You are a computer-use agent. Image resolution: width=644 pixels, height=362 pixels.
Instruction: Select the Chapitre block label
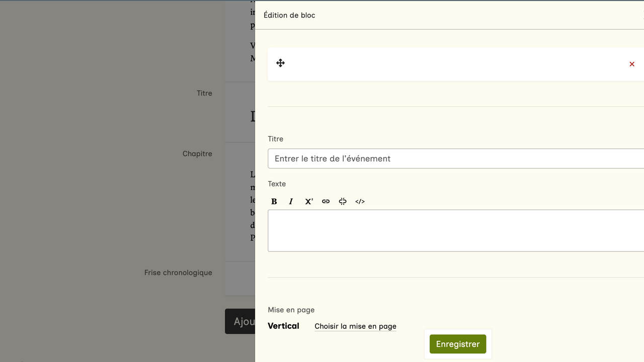tap(197, 154)
